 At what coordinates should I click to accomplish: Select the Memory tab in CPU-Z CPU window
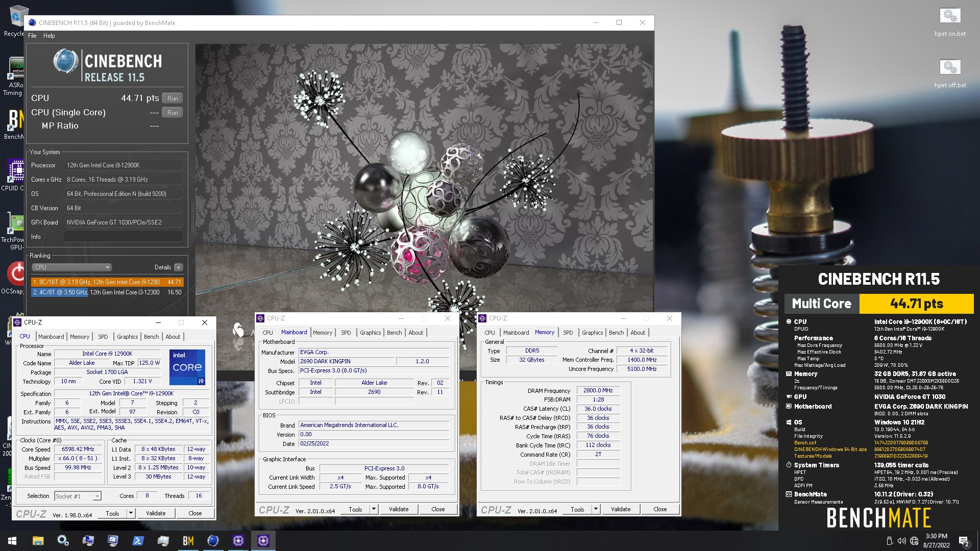pos(80,337)
